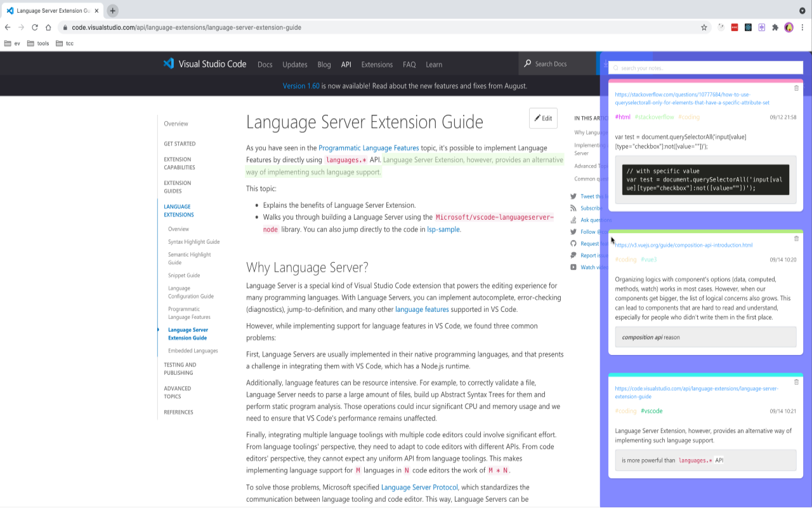
Task: Click the RSS Subscribe icon
Action: (573, 208)
